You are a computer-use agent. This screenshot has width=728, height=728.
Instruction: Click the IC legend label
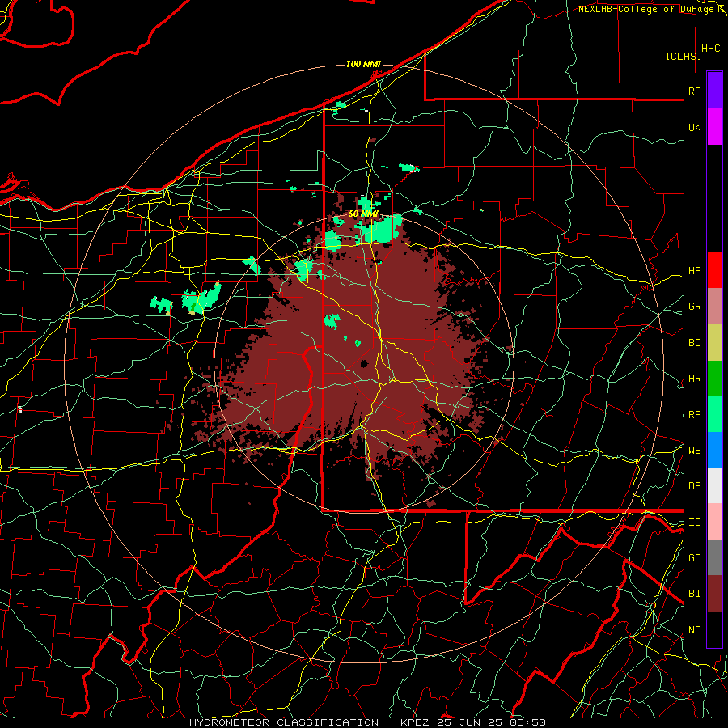(694, 523)
